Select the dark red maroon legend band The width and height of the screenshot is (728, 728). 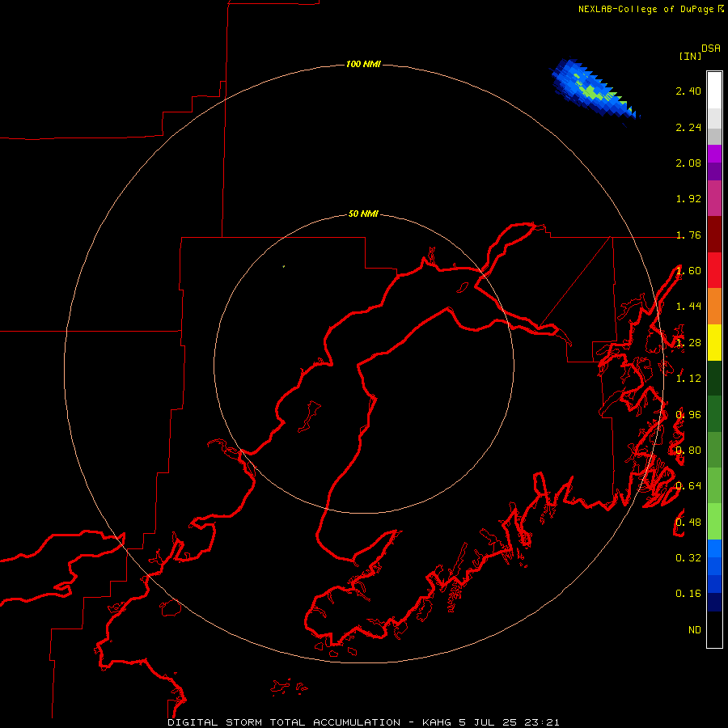714,234
